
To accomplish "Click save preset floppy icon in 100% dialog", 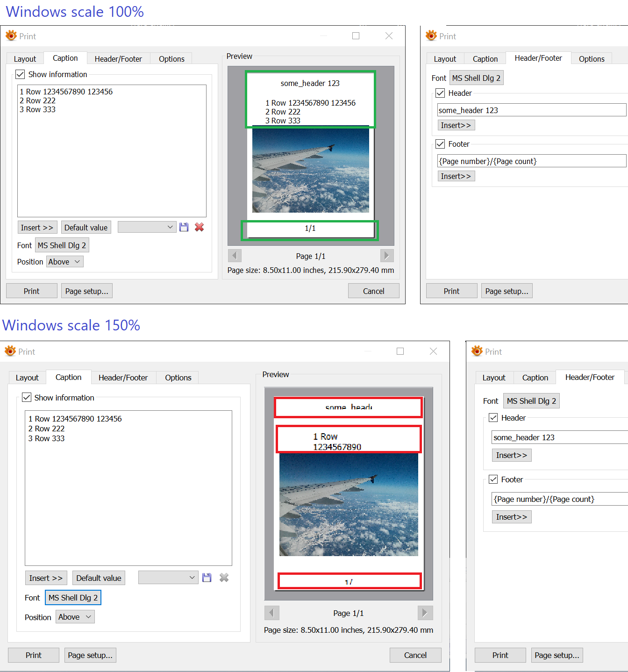I will 184,227.
